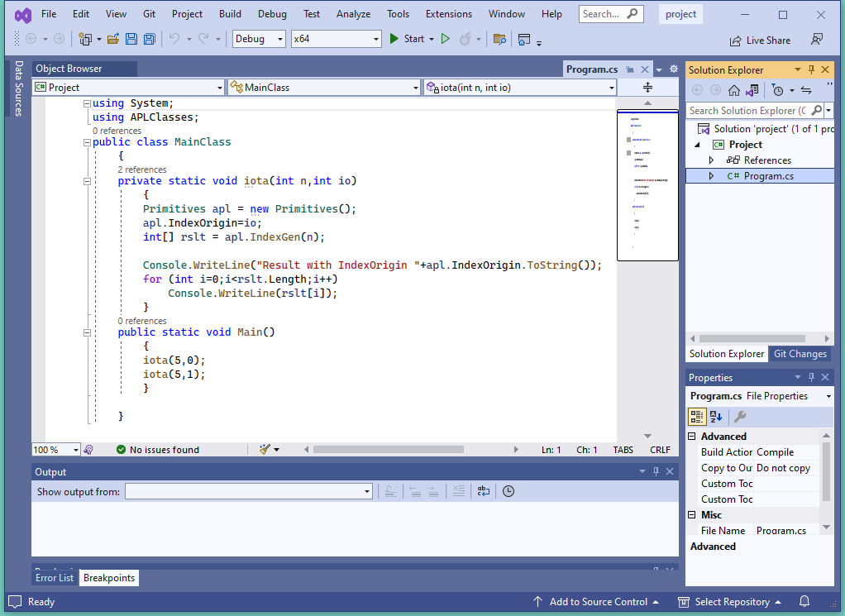Collapse the MainClass code region
The image size is (845, 616).
point(86,142)
